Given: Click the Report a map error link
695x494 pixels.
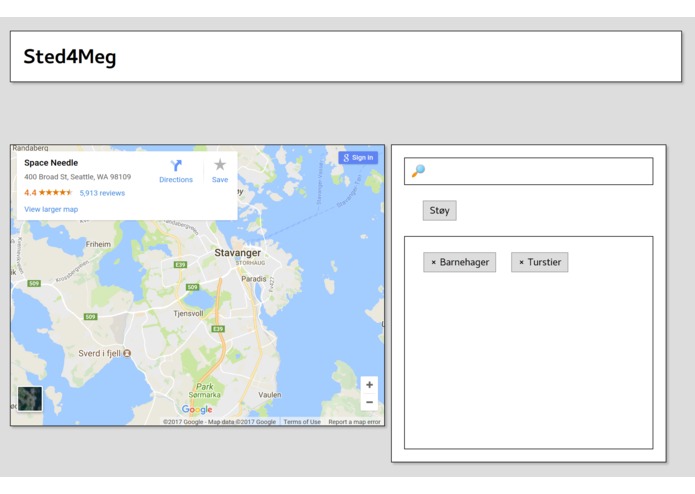Looking at the screenshot, I should (x=354, y=422).
